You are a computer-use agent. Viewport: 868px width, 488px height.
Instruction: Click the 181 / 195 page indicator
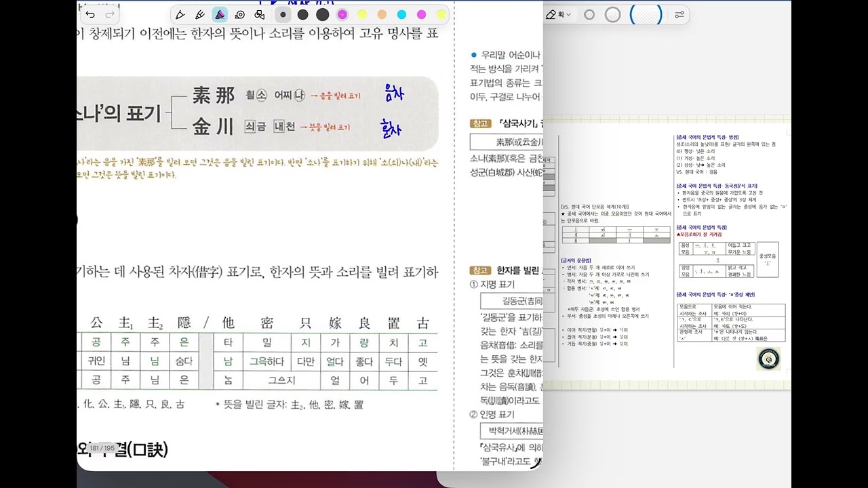(102, 448)
